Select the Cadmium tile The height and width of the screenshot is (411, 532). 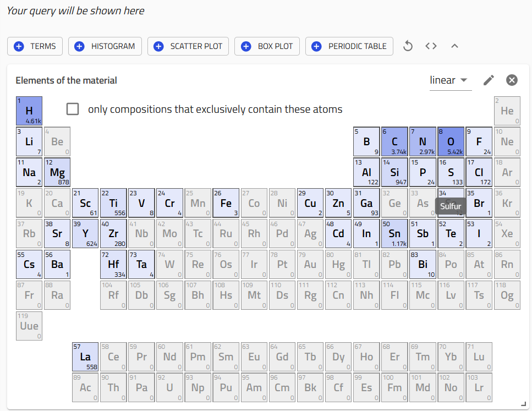[338, 233]
